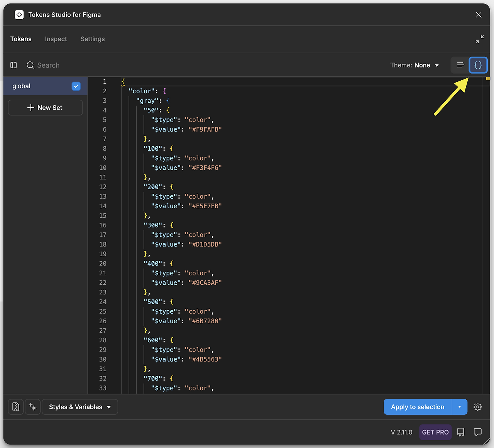The width and height of the screenshot is (494, 448).
Task: Click the "color" key on line 2
Action: [142, 91]
